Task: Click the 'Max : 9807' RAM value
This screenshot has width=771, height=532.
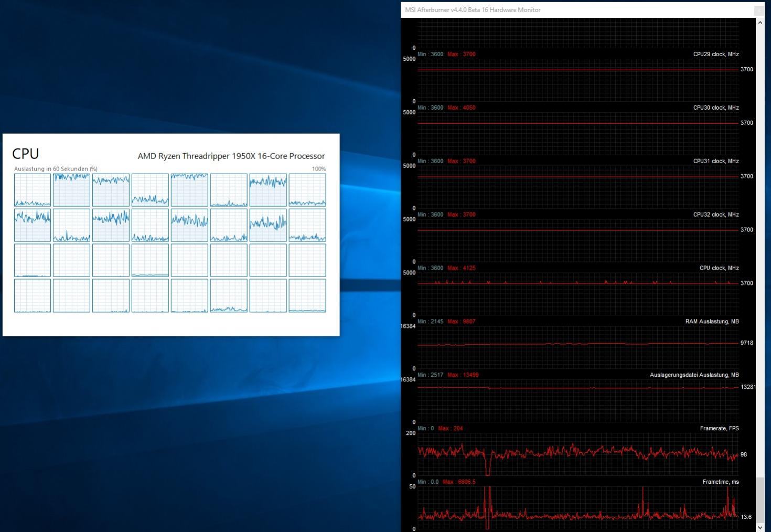Action: (x=462, y=322)
